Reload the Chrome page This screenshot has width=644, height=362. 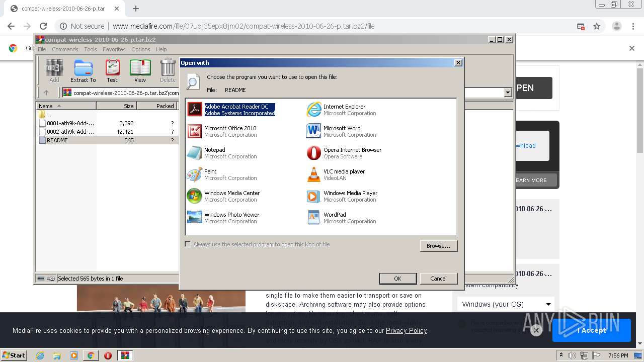pos(43,26)
